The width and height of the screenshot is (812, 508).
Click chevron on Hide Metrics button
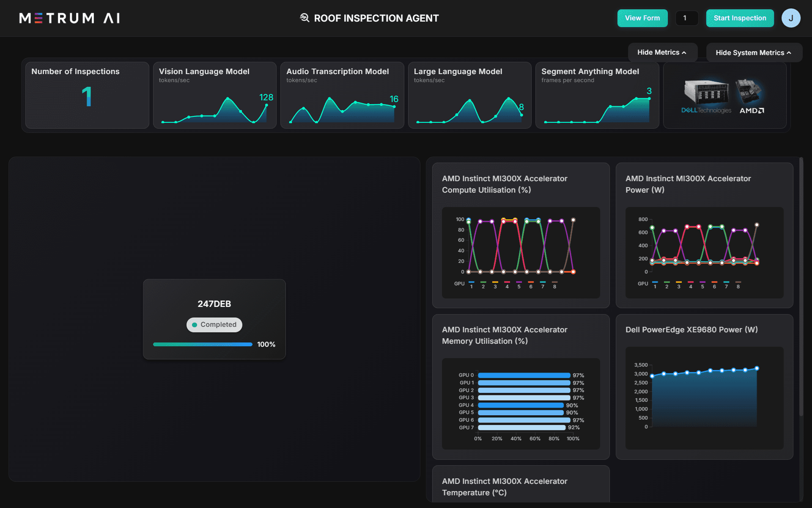[x=684, y=53]
